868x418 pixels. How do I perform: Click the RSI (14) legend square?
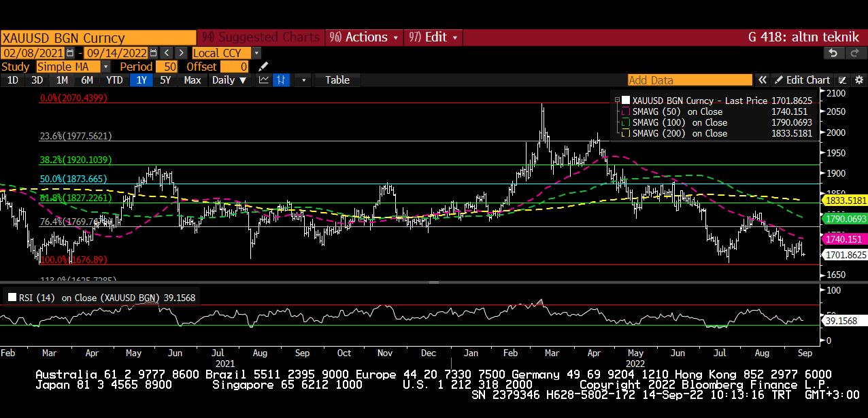(x=12, y=297)
